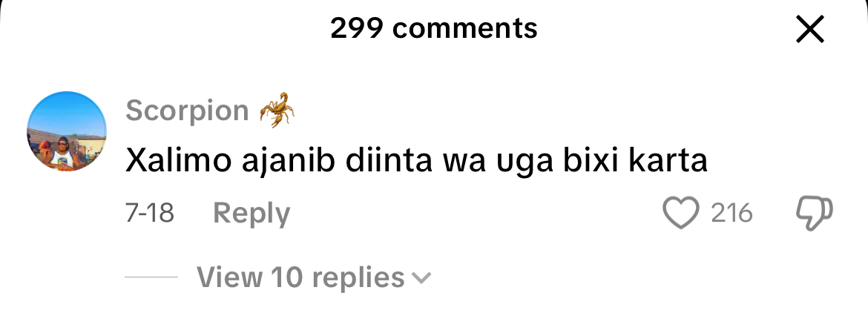Open Scorpion's profile picture
The image size is (868, 313).
67,131
